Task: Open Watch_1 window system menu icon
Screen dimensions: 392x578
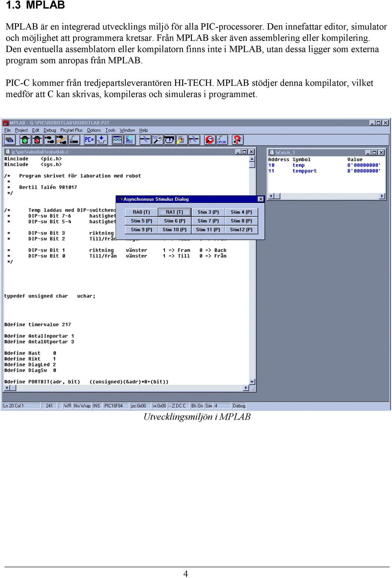Action: pos(272,152)
